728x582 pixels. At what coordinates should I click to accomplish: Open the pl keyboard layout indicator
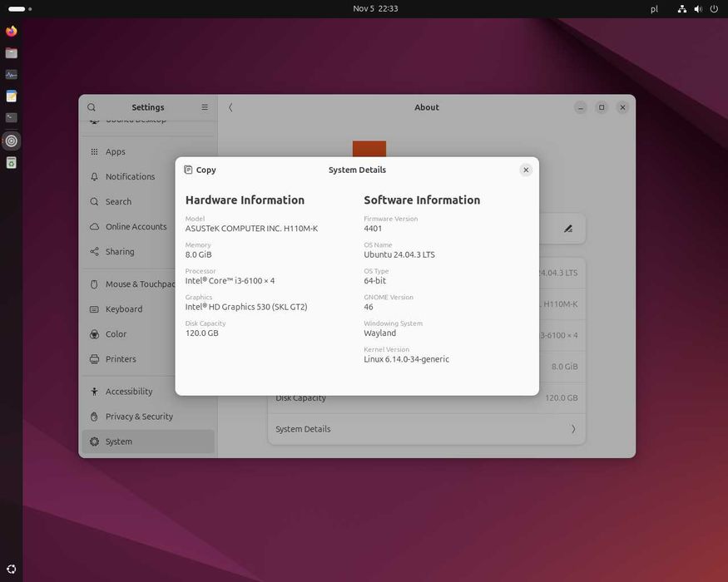tap(654, 9)
